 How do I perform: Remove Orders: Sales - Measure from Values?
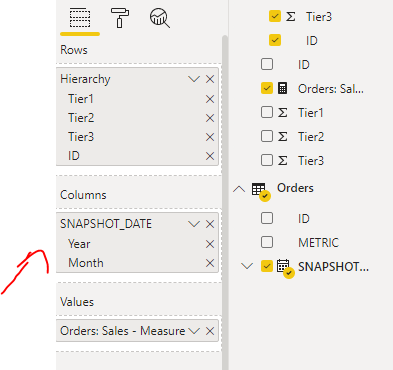[x=210, y=331]
